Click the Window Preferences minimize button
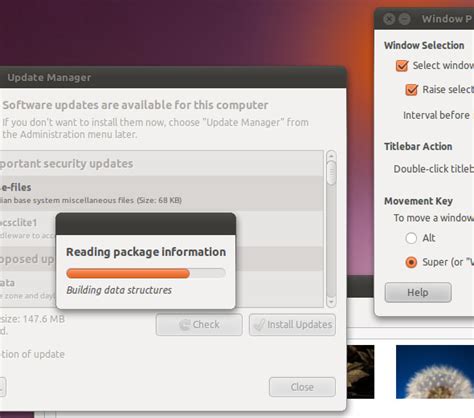Image resolution: width=474 pixels, height=418 pixels. [405, 19]
